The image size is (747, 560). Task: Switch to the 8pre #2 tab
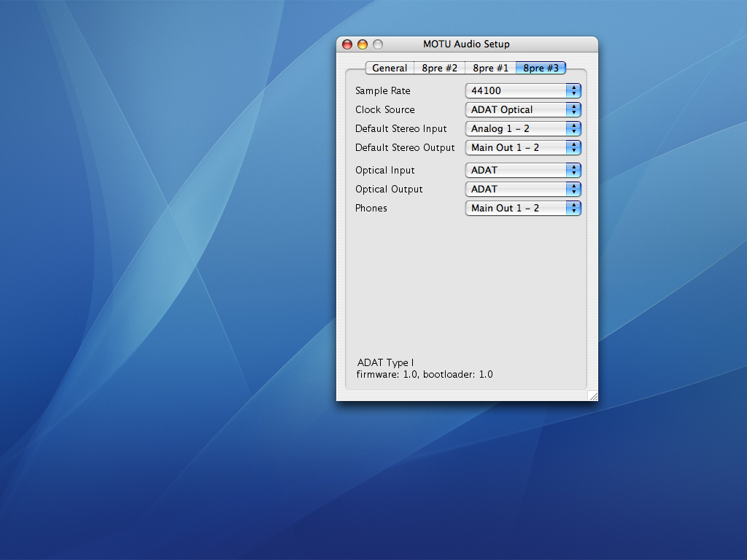[439, 68]
